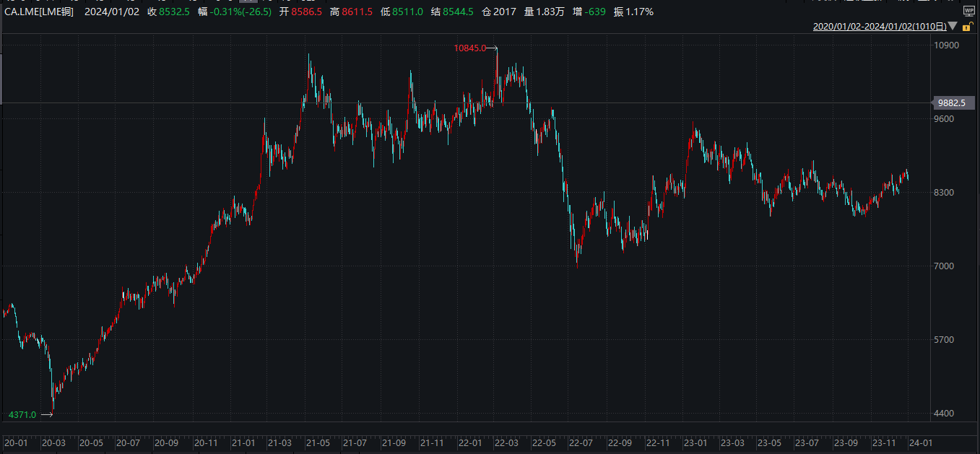This screenshot has width=980, height=454.
Task: Click the CA.LME[LME铜] contract name
Action: click(x=38, y=12)
